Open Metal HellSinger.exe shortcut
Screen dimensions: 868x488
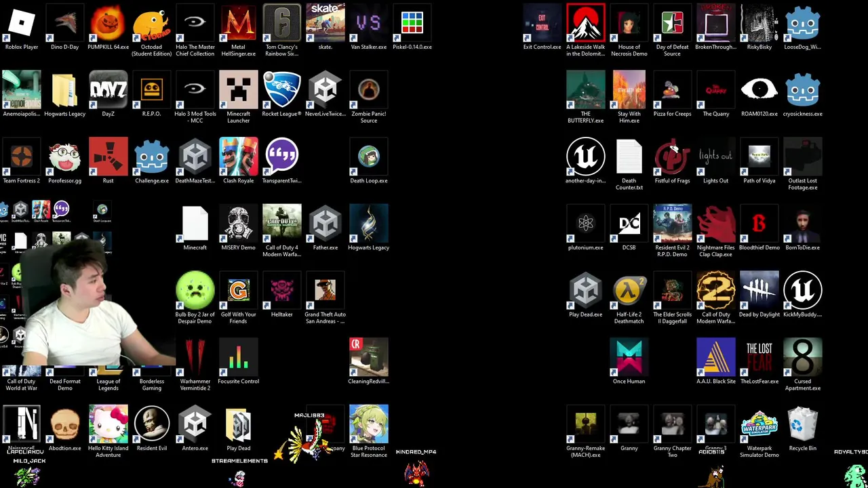pyautogui.click(x=239, y=23)
